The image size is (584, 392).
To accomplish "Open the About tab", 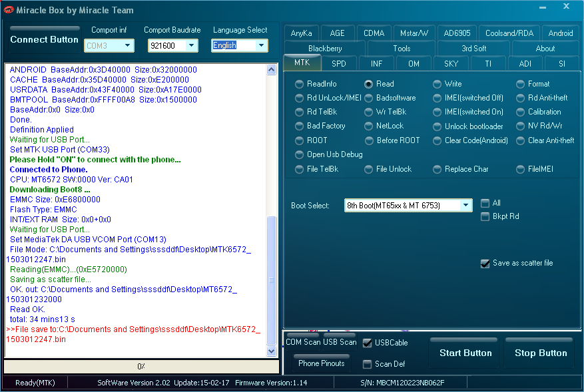I will coord(545,49).
